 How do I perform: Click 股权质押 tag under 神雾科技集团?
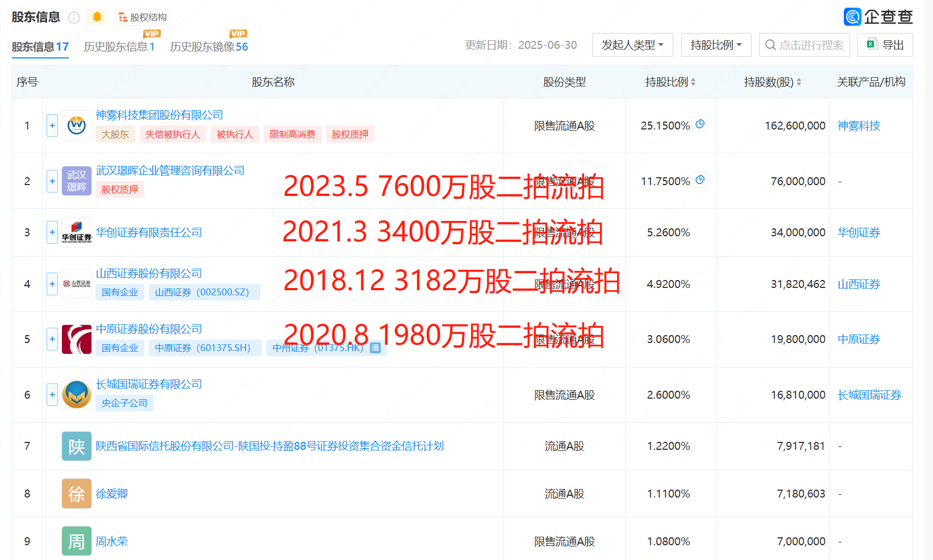pyautogui.click(x=350, y=134)
